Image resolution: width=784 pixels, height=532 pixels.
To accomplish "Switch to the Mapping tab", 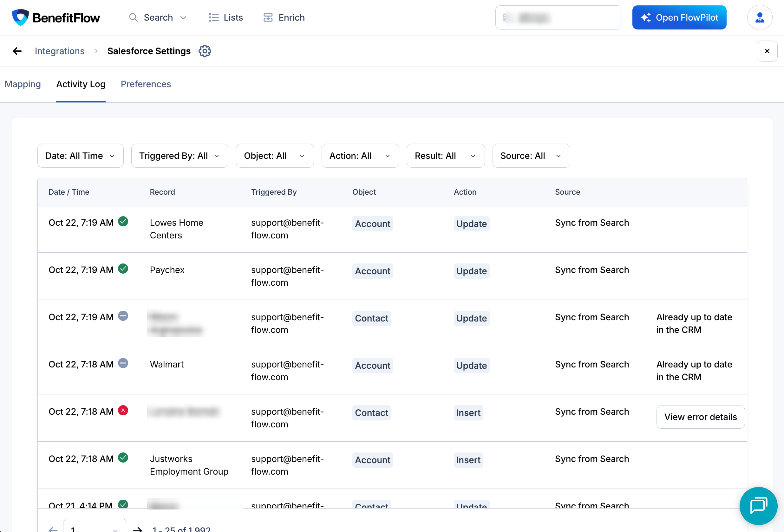I will 23,84.
